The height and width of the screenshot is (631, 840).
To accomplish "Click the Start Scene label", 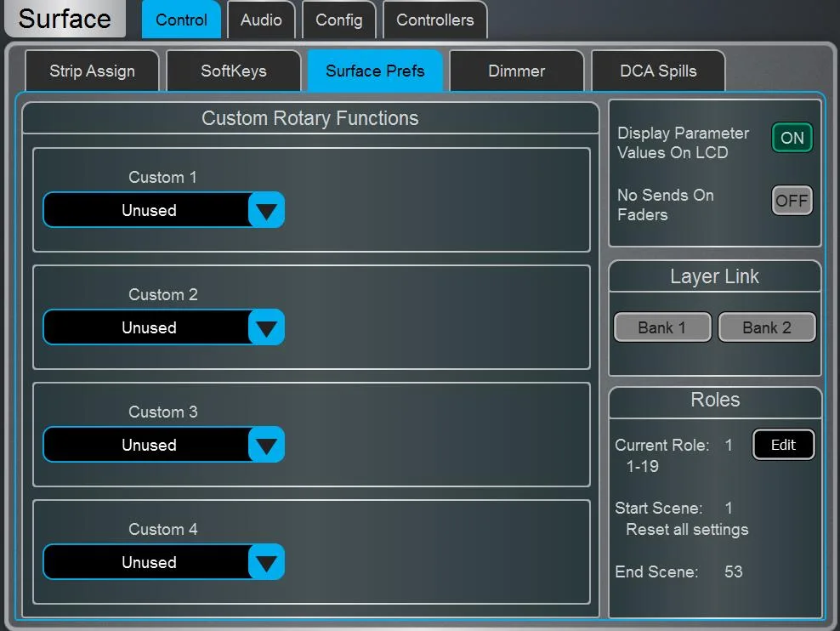I will (659, 508).
